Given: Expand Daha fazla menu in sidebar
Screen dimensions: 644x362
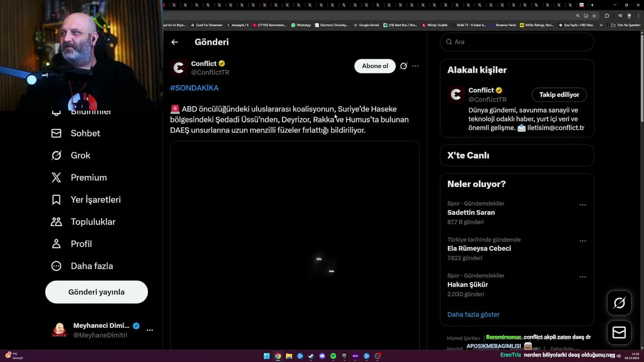Looking at the screenshot, I should coord(82,266).
